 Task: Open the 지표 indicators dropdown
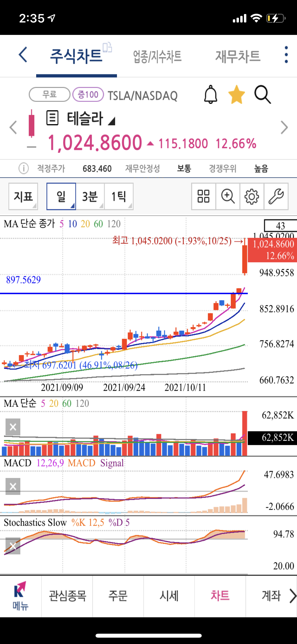click(x=23, y=196)
